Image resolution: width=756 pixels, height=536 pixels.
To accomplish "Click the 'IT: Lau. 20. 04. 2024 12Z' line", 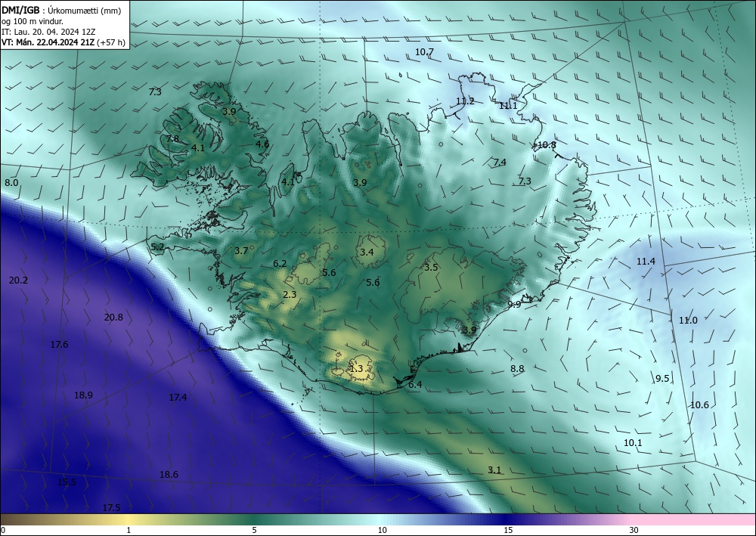I will tap(48, 32).
